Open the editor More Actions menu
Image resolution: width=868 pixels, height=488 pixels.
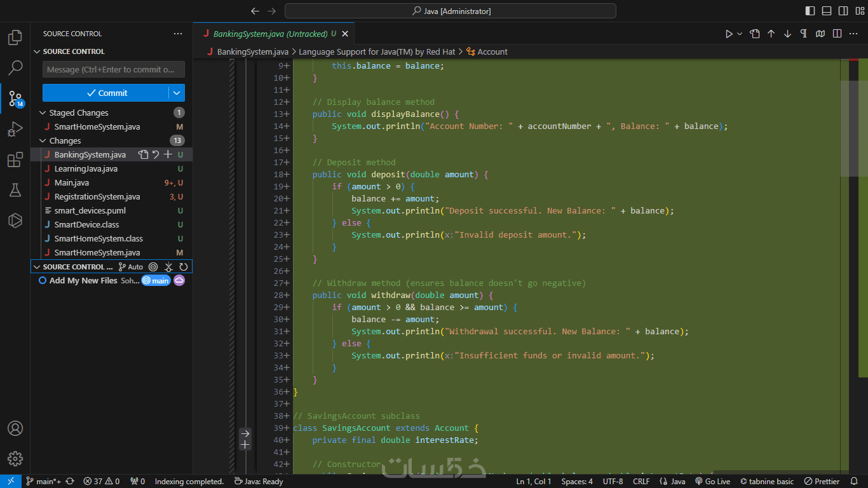854,34
